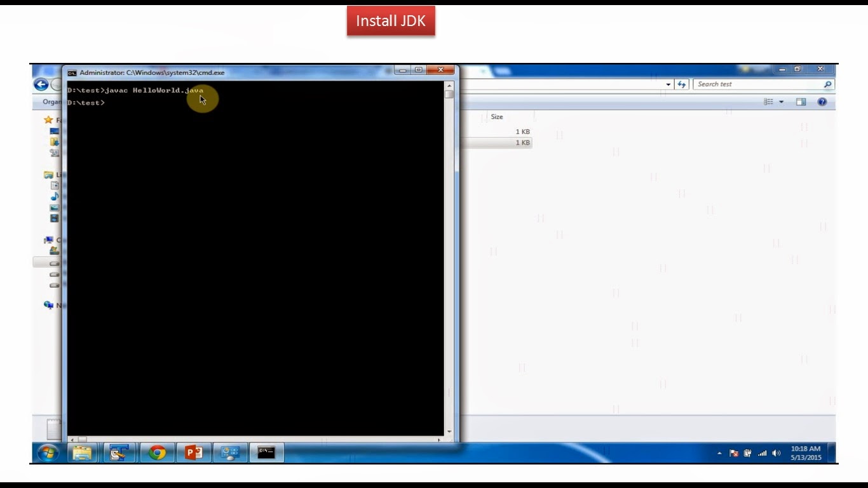Click cmd vertical scrollbar up arrow
868x488 pixels.
pyautogui.click(x=449, y=86)
